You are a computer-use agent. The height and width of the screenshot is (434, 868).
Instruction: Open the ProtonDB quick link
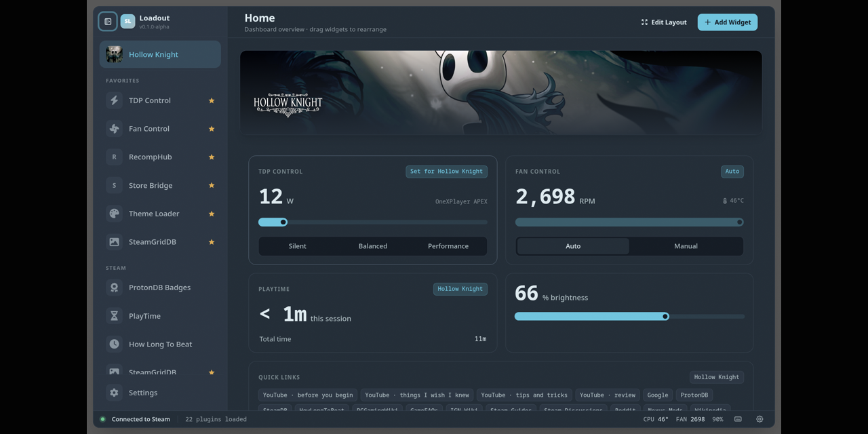[x=694, y=395]
